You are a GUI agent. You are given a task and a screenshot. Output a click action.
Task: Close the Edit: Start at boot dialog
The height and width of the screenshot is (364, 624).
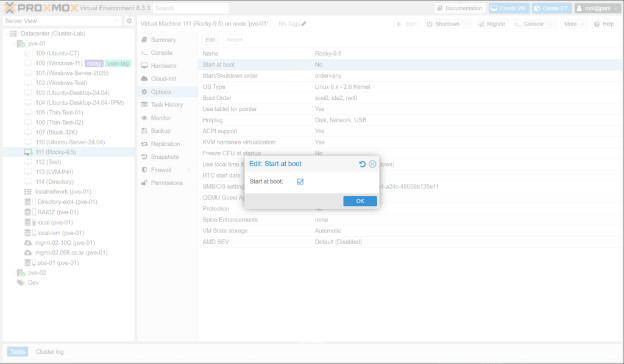pos(372,164)
